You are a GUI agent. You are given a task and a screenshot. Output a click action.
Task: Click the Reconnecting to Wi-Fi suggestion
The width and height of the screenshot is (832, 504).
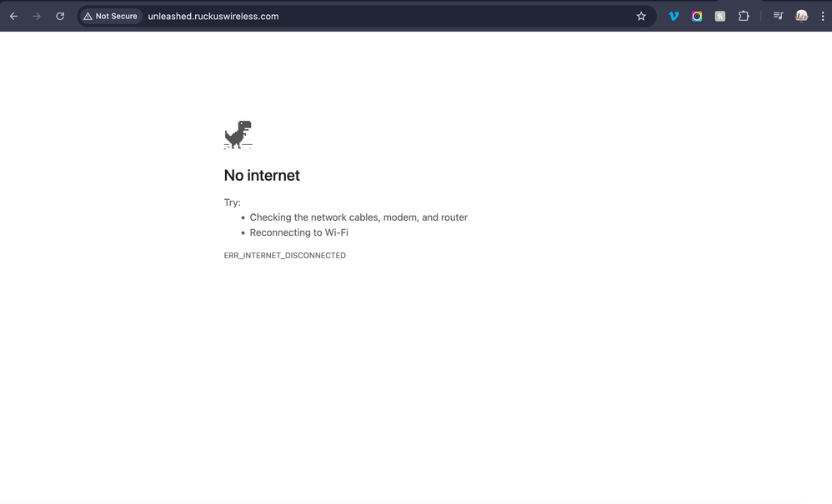pos(298,232)
